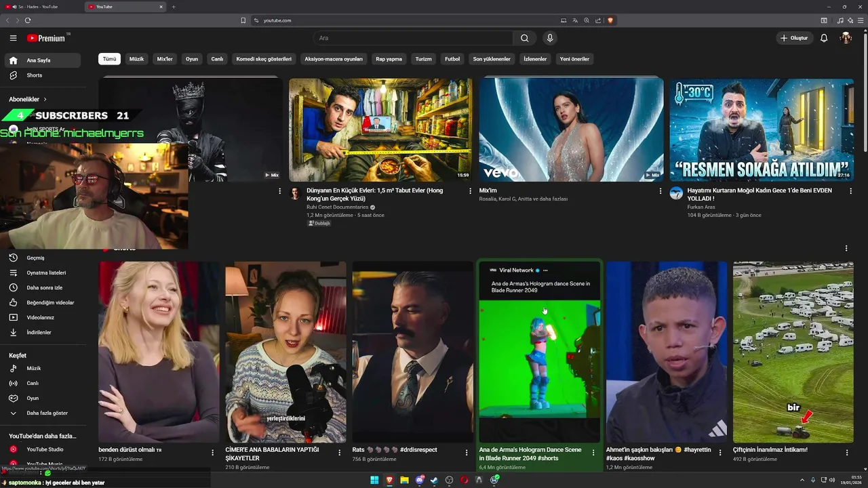
Task: Click the Oluştur create button
Action: 795,38
